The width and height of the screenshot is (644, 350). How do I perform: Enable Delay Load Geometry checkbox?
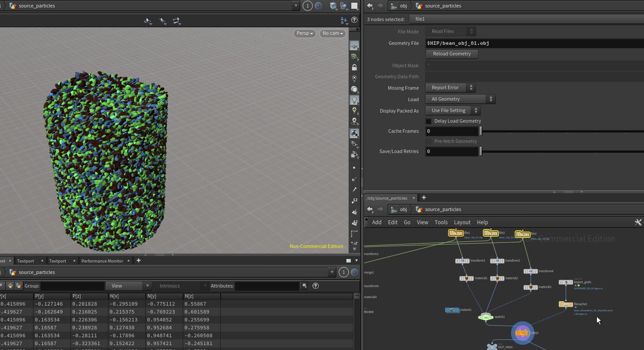click(429, 121)
